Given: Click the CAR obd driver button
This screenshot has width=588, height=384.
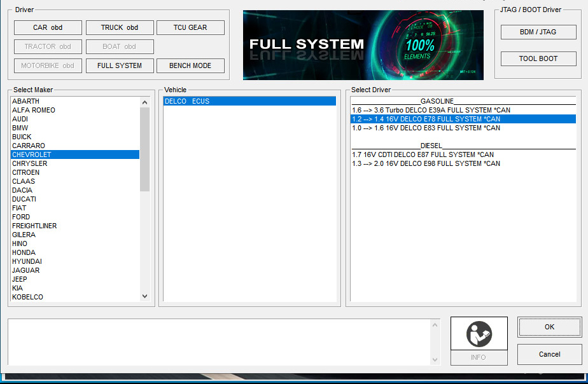Looking at the screenshot, I should 48,28.
